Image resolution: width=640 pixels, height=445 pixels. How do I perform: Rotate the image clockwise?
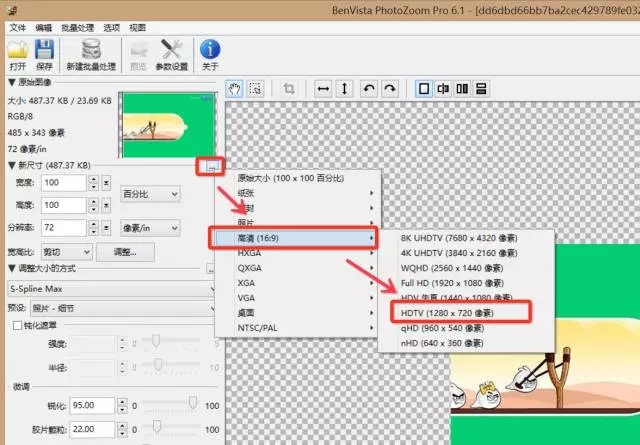click(x=390, y=89)
